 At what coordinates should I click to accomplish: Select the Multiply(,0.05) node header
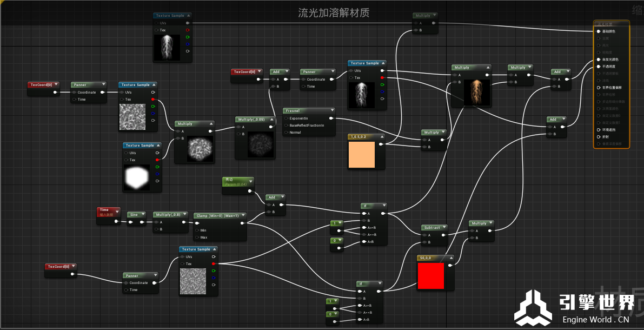[x=255, y=119]
